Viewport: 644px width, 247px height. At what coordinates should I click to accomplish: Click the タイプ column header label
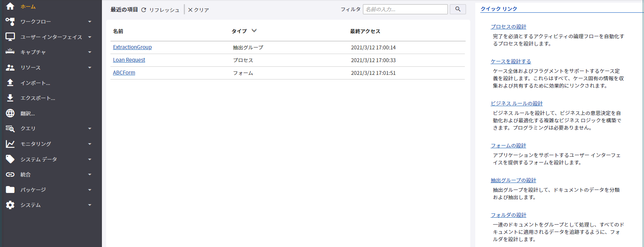coord(239,31)
